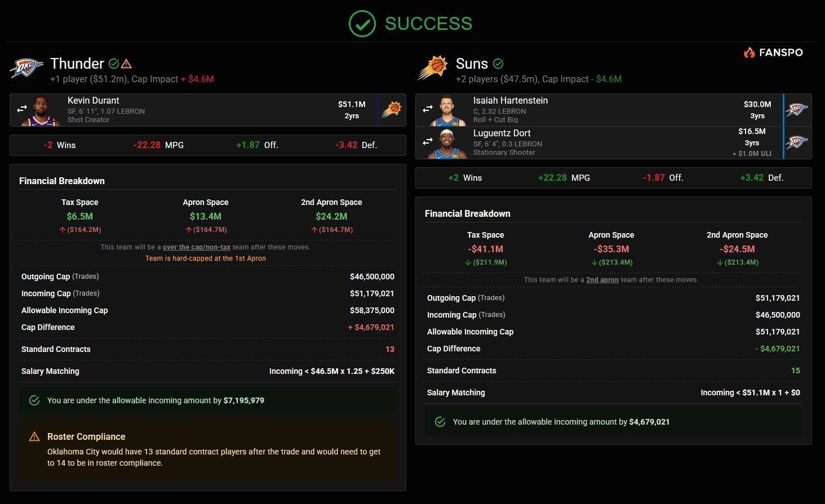Click the green checkmark beside Thunder name
The width and height of the screenshot is (825, 504).
[x=114, y=64]
